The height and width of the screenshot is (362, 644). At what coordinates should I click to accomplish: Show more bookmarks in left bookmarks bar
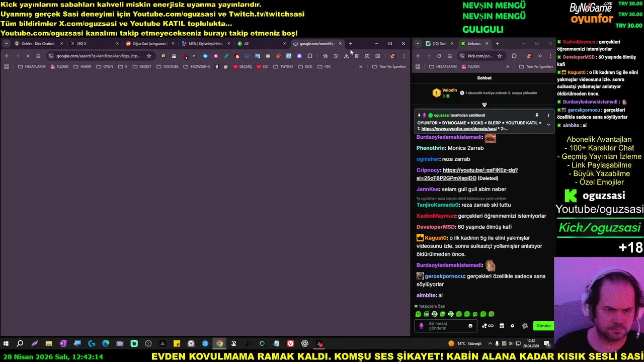pos(360,66)
